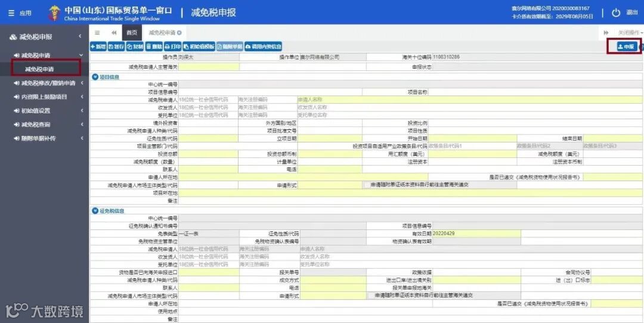Click the 电话 field in 项目信息

pyautogui.click(x=330, y=169)
